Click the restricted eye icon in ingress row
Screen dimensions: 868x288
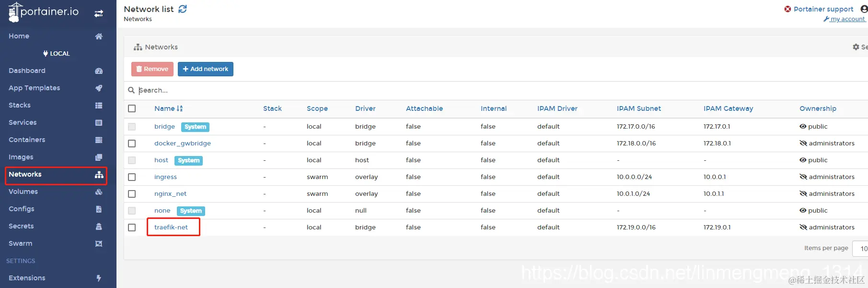803,177
